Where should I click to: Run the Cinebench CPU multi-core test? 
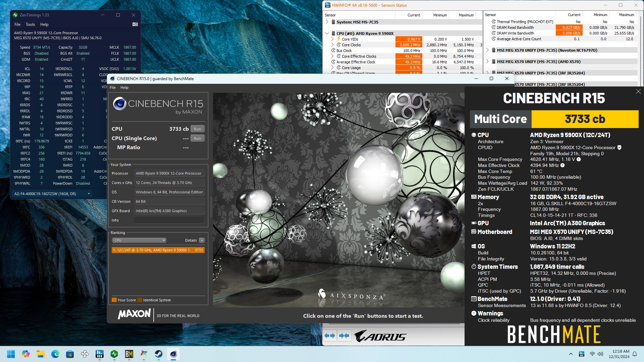pyautogui.click(x=197, y=129)
